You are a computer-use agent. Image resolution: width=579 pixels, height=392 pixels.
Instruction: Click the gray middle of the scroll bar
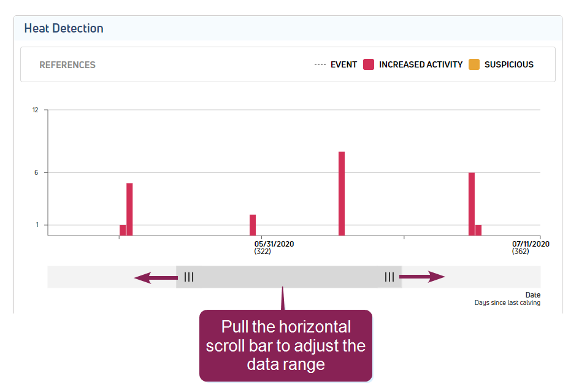click(289, 277)
